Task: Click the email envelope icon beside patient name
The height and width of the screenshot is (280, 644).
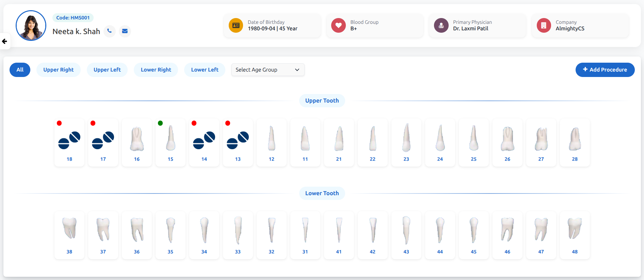Action: [x=125, y=31]
